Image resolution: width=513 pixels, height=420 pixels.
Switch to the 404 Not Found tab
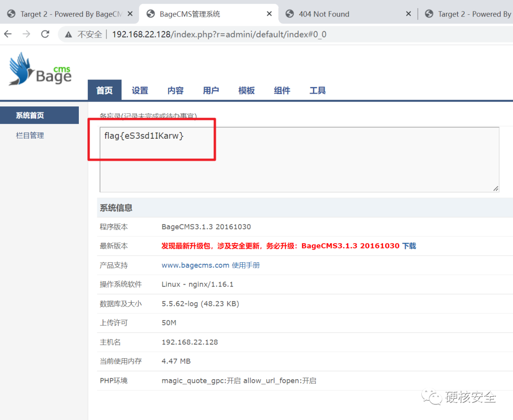click(x=348, y=14)
